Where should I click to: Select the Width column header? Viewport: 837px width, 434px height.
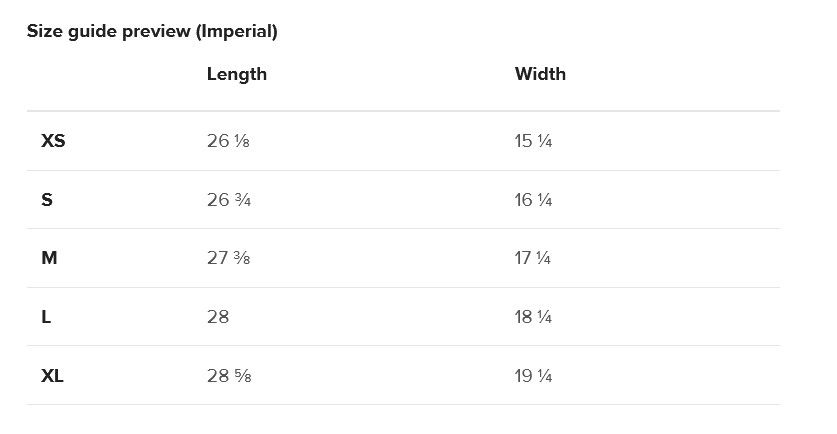[540, 74]
